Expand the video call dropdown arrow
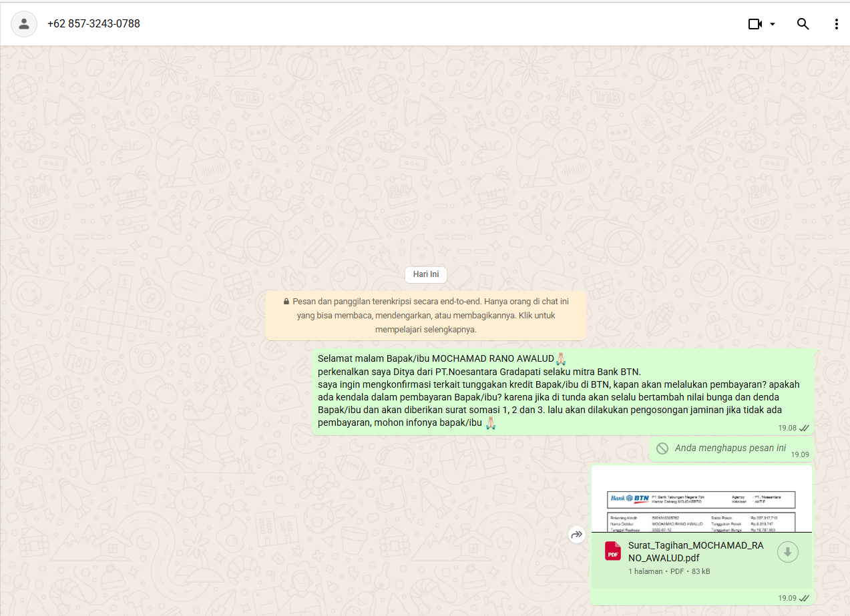 pyautogui.click(x=773, y=24)
